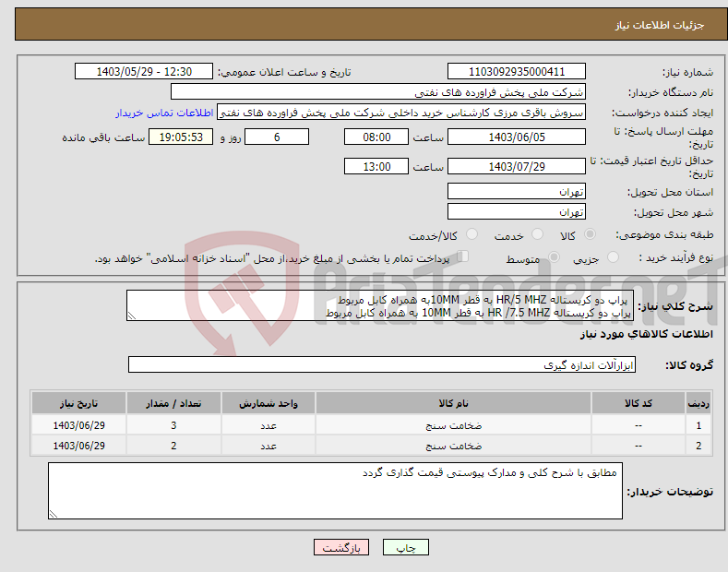Click the شرح کلی نیاز label

tap(675, 306)
